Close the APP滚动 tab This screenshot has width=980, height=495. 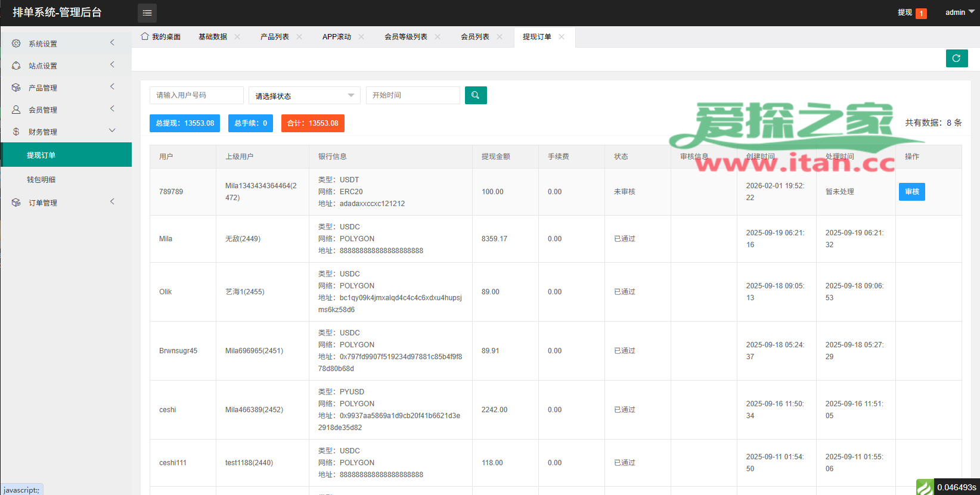point(361,37)
